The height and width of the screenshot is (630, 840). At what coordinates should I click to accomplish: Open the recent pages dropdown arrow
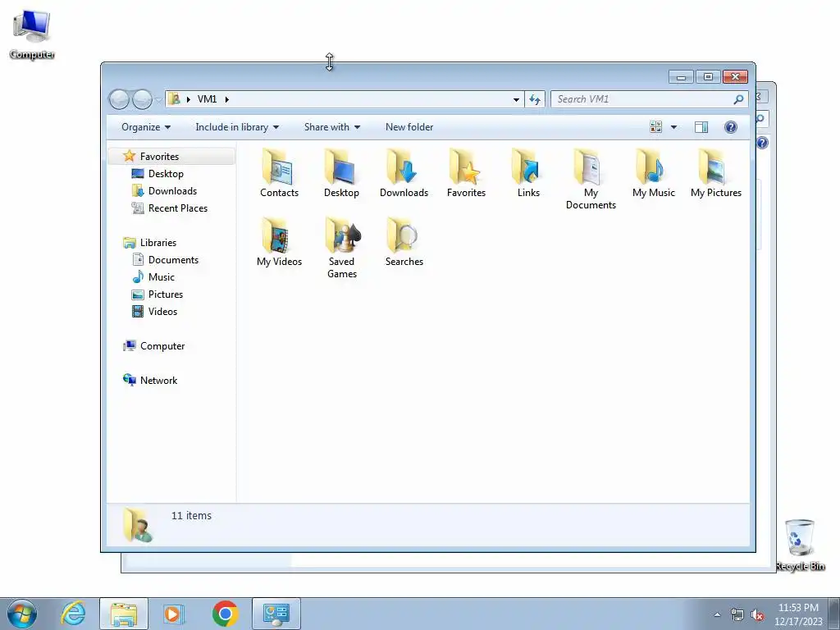tap(158, 99)
